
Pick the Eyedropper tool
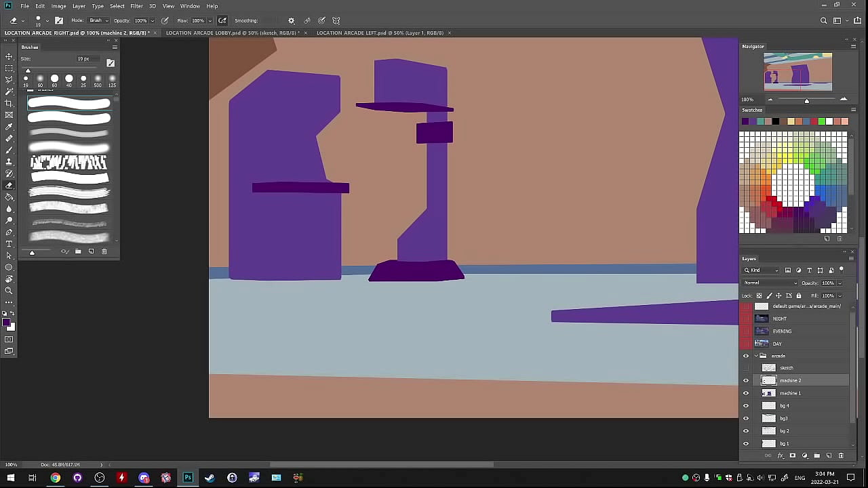[9, 127]
